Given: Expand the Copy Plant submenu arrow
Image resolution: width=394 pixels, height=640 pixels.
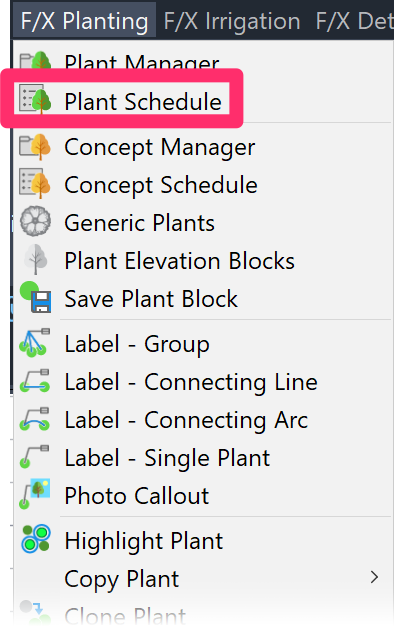Looking at the screenshot, I should click(x=374, y=577).
